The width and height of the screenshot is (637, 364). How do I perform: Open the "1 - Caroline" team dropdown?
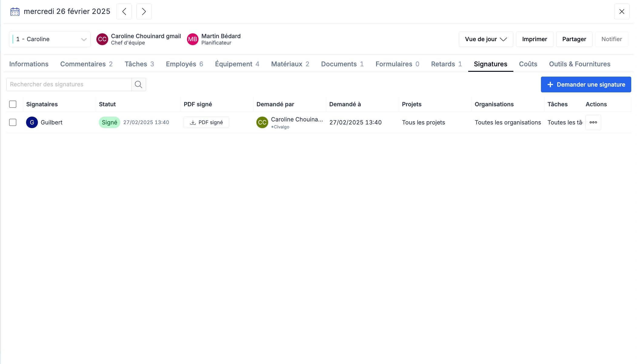coord(50,39)
